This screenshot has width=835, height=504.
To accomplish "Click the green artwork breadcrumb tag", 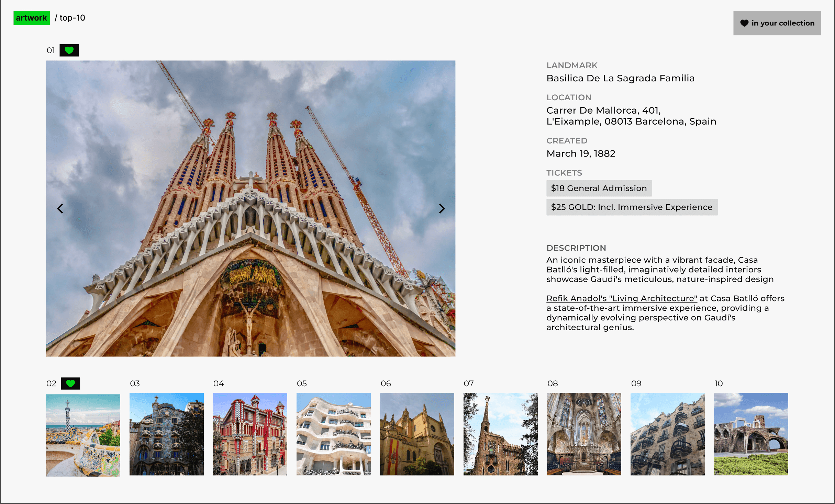I will [x=31, y=18].
